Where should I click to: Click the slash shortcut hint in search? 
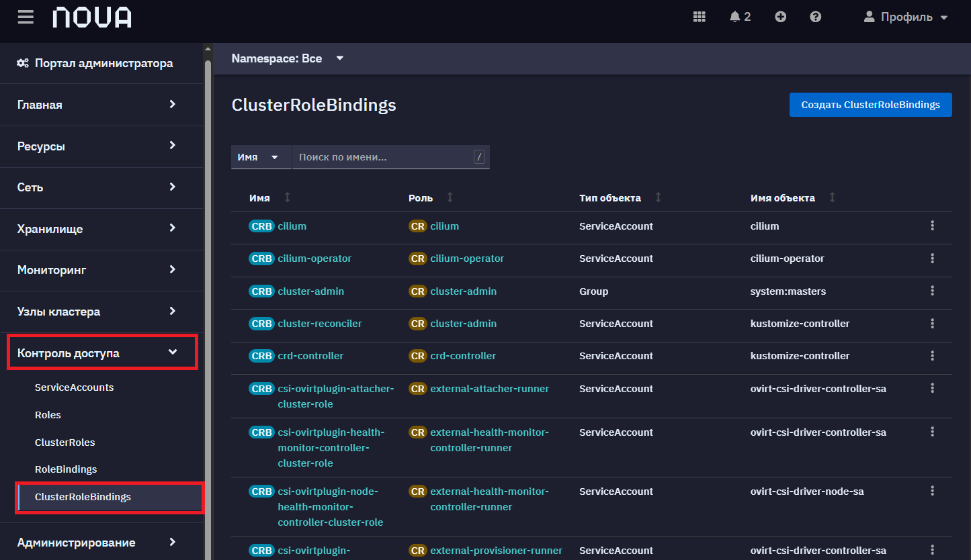(479, 157)
